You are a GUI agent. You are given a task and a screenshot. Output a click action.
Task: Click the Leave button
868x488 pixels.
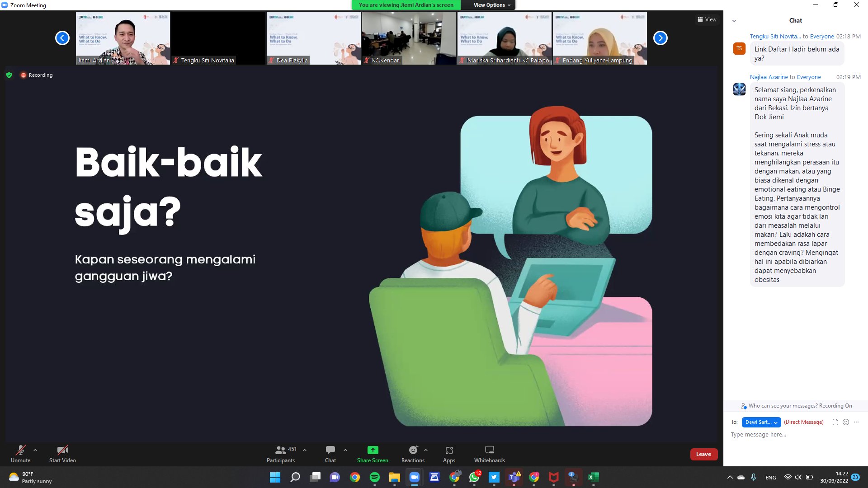(x=703, y=454)
